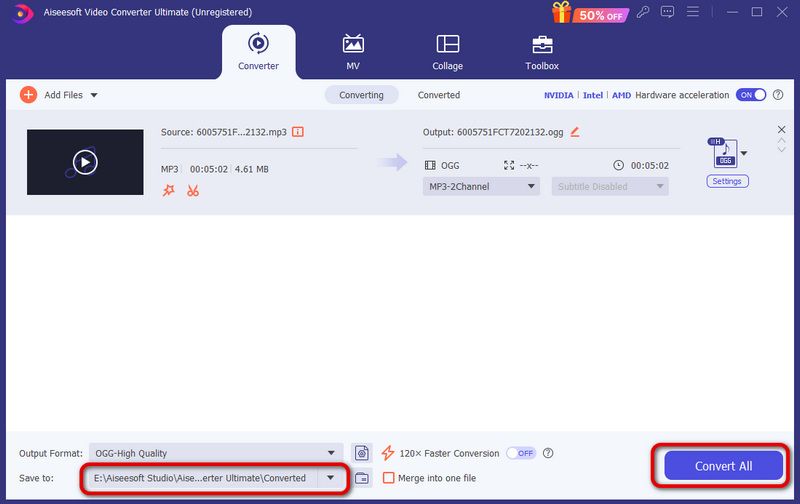This screenshot has height=504, width=800.
Task: Check Merge into one file
Action: click(x=389, y=478)
